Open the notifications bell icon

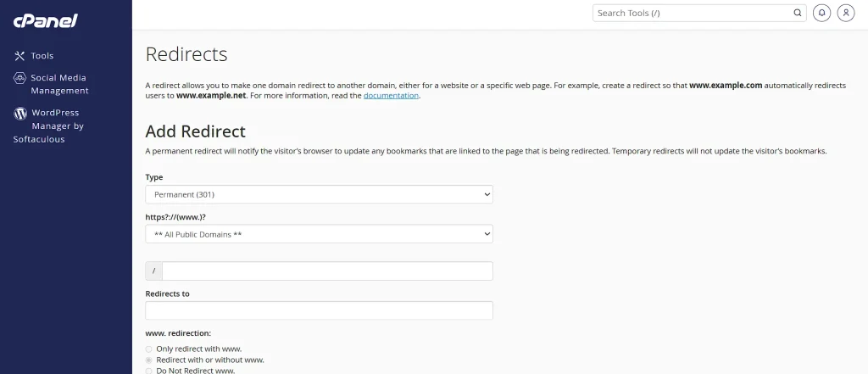(x=821, y=13)
